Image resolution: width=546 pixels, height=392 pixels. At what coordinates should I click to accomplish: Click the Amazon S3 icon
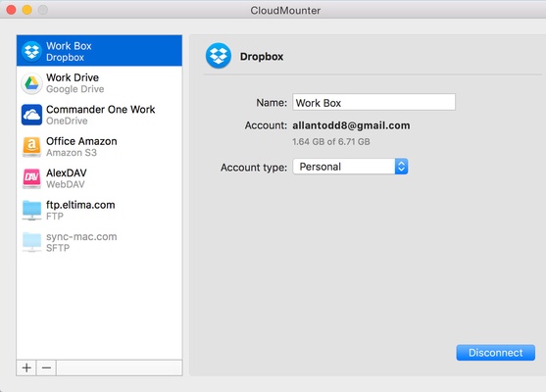[x=31, y=146]
